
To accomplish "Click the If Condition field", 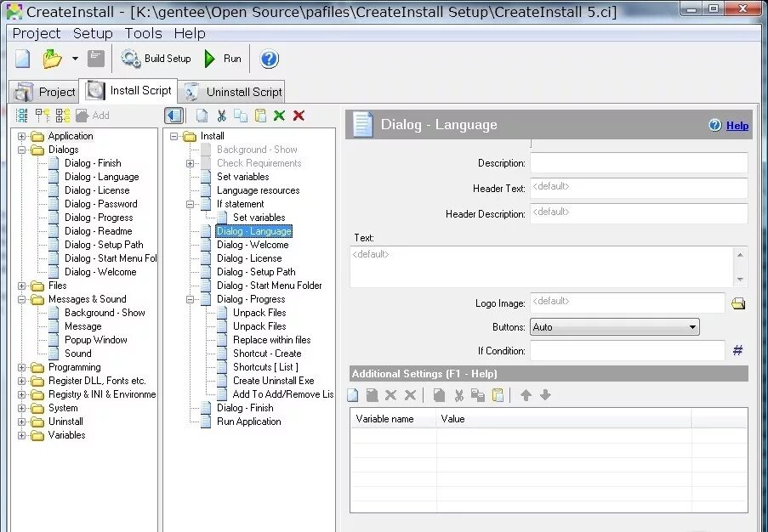I will [x=628, y=350].
